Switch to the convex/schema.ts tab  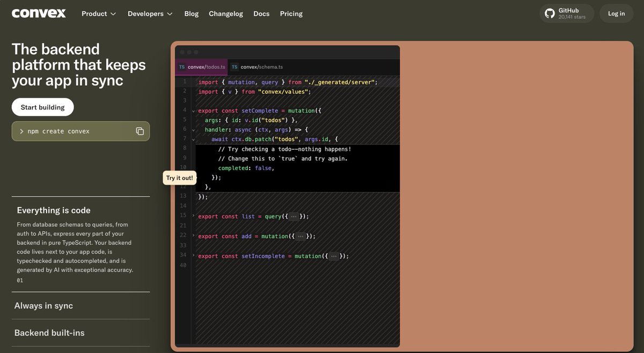[257, 67]
